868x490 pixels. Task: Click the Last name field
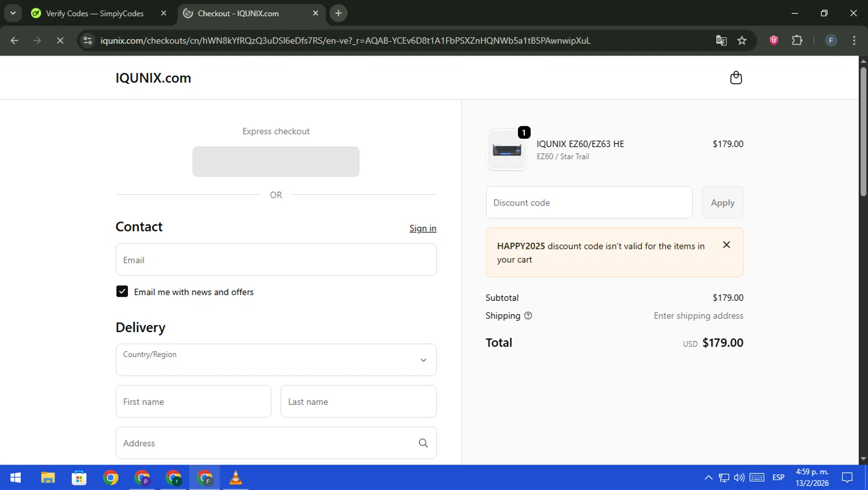coord(358,401)
